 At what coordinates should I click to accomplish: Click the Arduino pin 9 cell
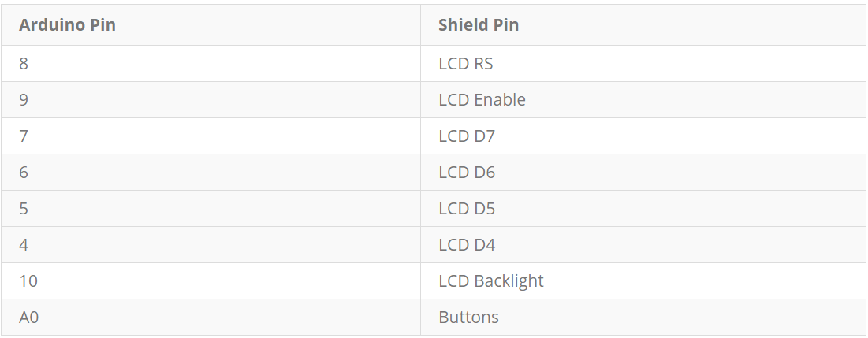coord(24,100)
